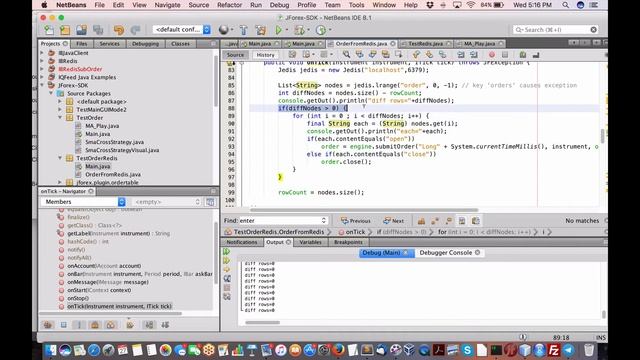
Task: Click the Open Project toolbar icon
Action: tap(81, 30)
